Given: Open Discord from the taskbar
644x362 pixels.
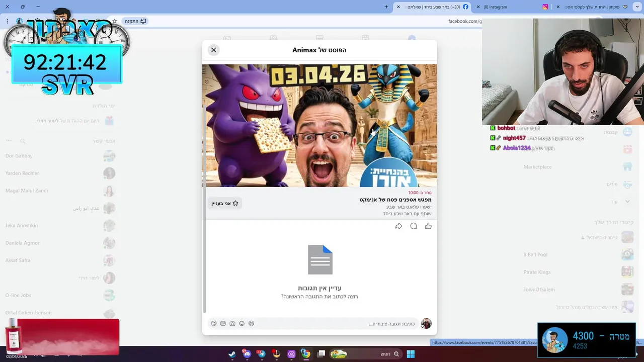Looking at the screenshot, I should [x=247, y=354].
